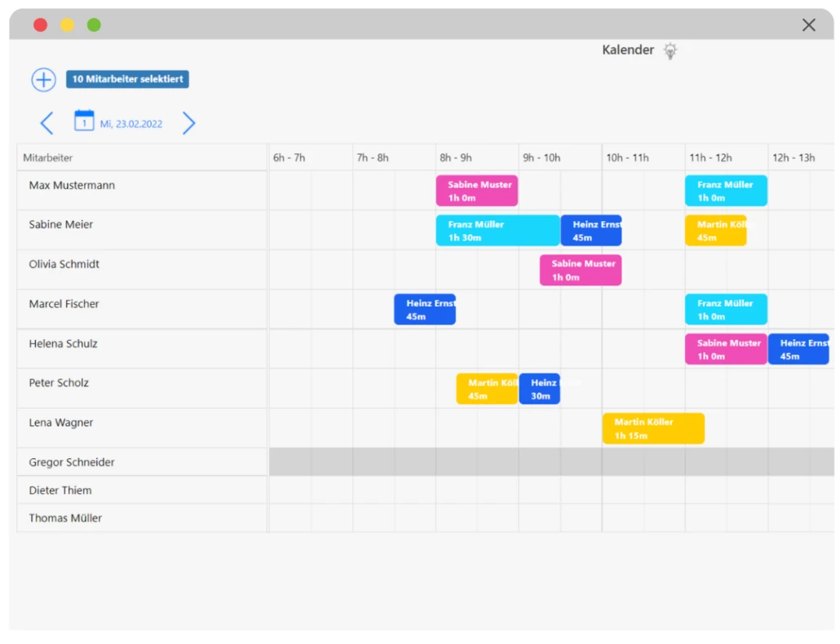Click the 6h - 7h time column header
Screen dimensions: 840x644
(x=311, y=158)
